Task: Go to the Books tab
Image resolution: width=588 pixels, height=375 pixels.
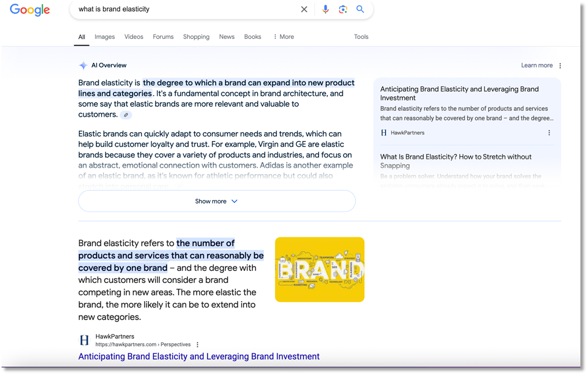Action: tap(252, 37)
